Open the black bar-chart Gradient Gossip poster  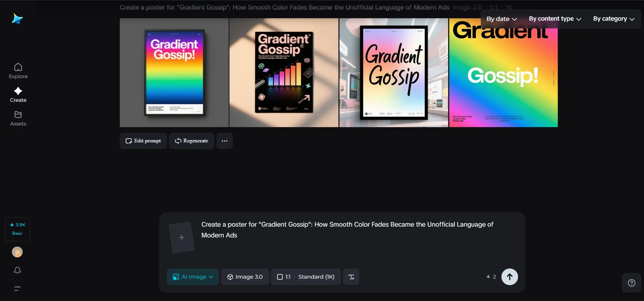[284, 73]
